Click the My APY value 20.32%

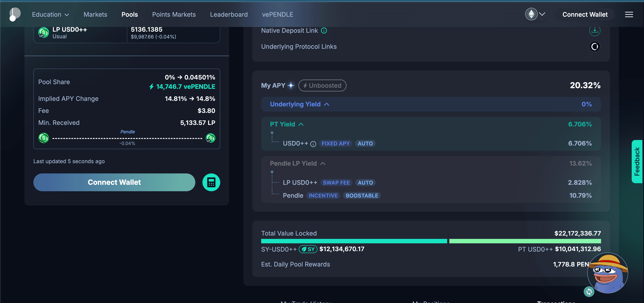[x=585, y=85]
